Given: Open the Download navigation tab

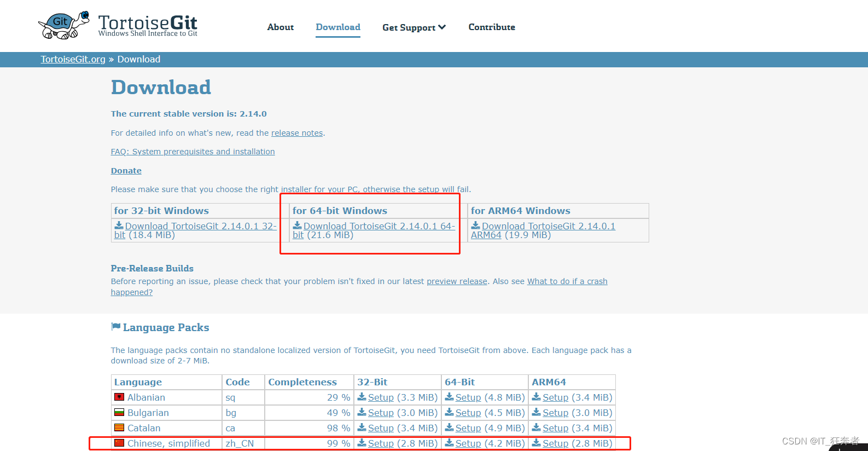Looking at the screenshot, I should (x=338, y=27).
